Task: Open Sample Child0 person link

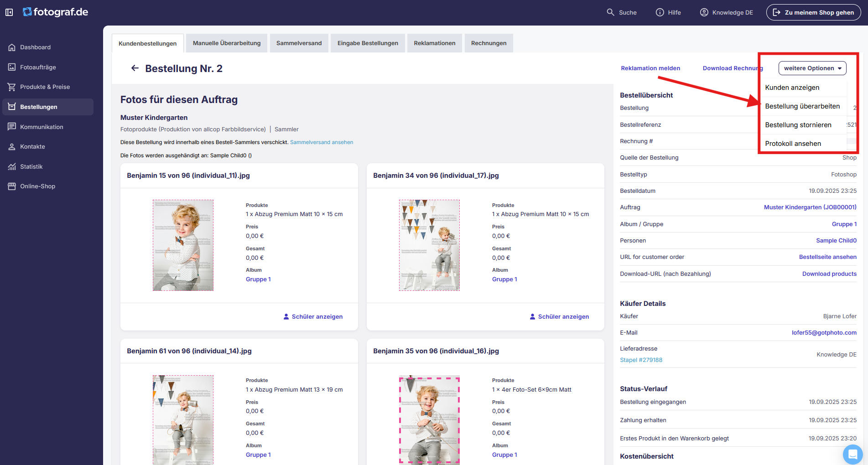Action: click(836, 241)
